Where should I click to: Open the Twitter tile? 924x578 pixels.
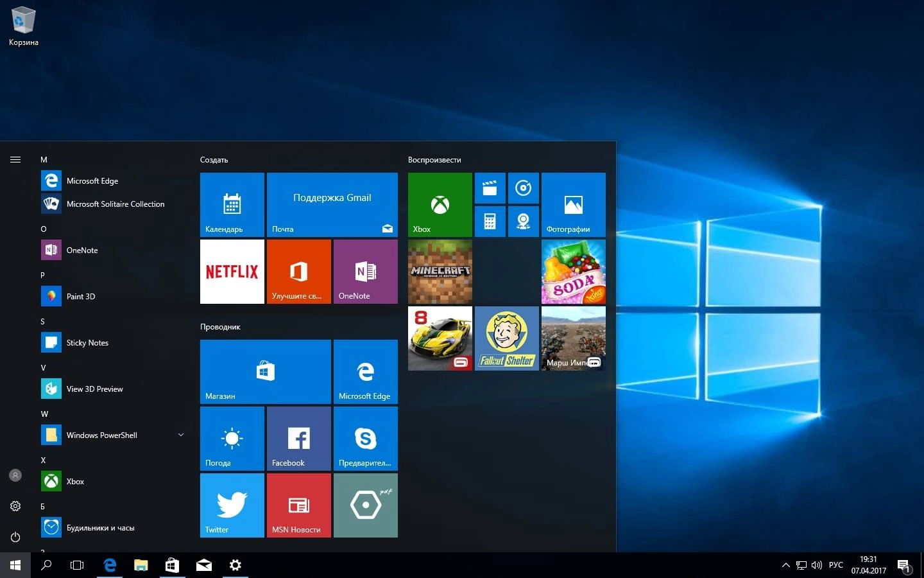coord(232,505)
